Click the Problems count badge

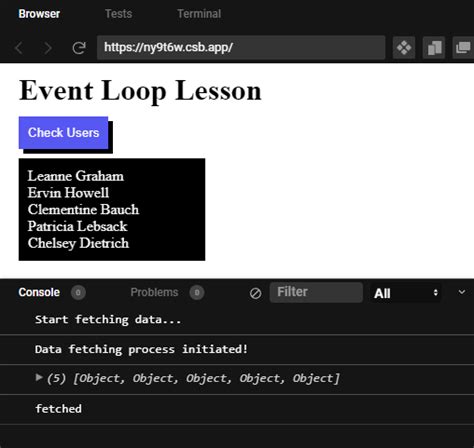197,293
